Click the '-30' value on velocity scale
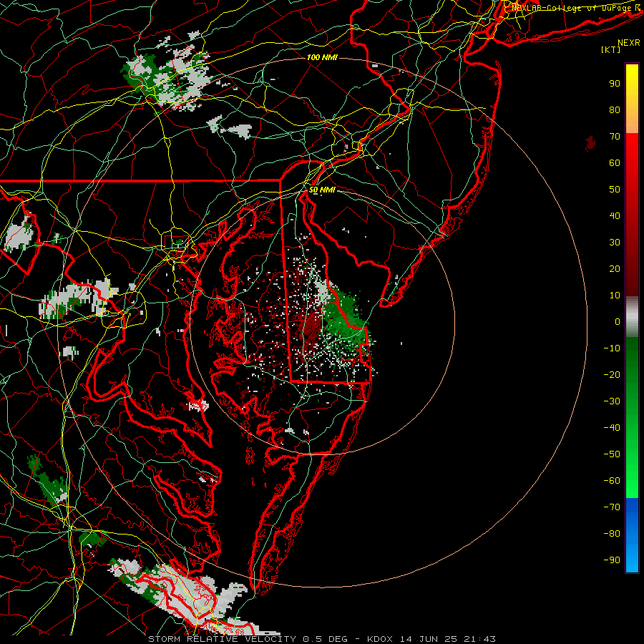Image resolution: width=644 pixels, height=644 pixels. click(x=612, y=401)
